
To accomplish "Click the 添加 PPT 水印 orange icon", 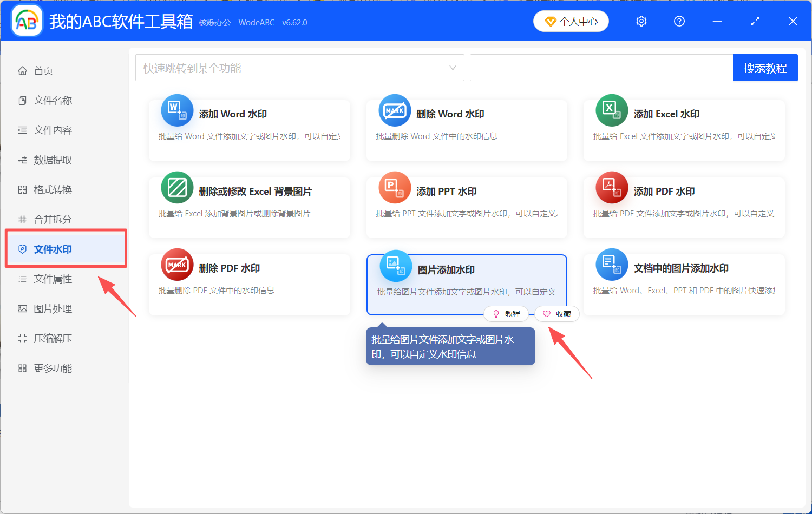I will (x=395, y=188).
